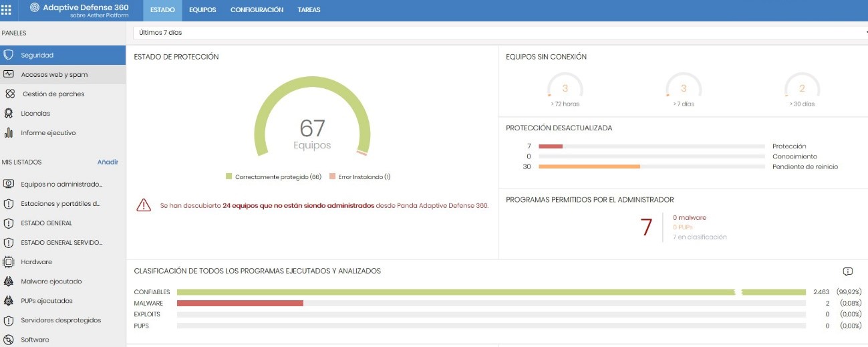Select Accesos web y spam panel
This screenshot has width=868, height=347.
(63, 74)
